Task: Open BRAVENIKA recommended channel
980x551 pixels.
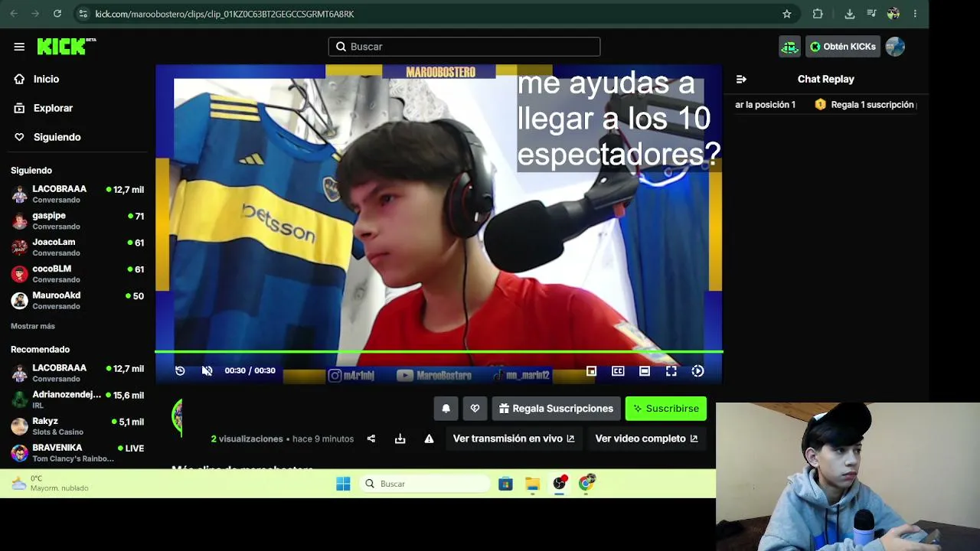Action: coord(77,452)
